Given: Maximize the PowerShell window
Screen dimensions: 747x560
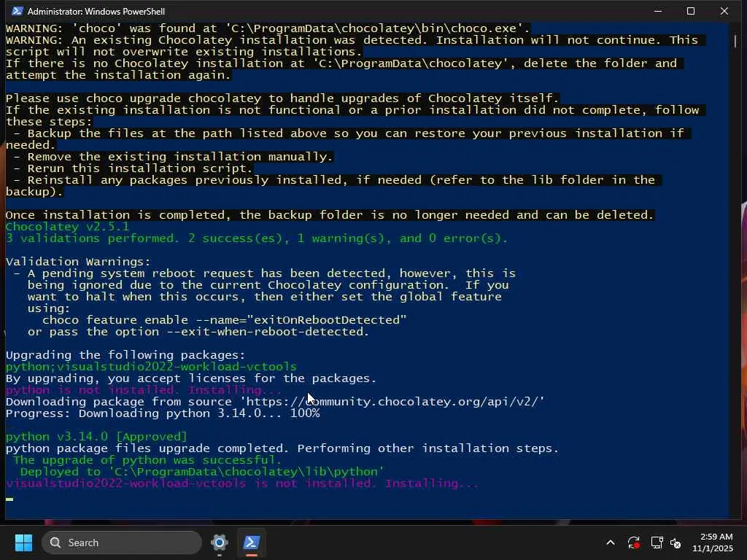Looking at the screenshot, I should point(691,11).
